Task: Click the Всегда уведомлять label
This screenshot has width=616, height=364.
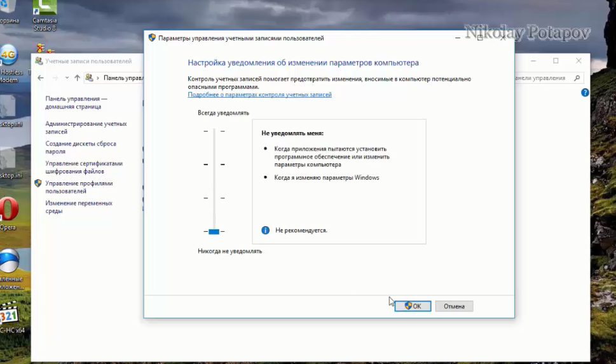Action: tap(223, 112)
